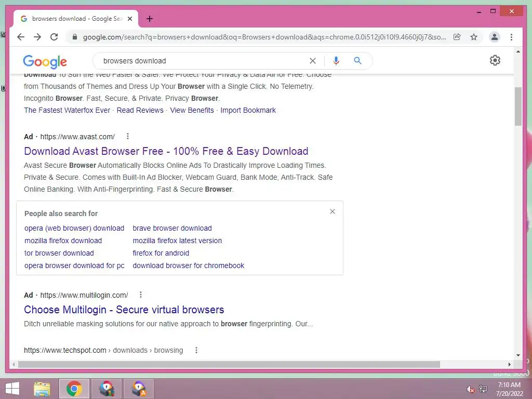Click the scroll-up arrow of vertical scrollbar

coord(518,51)
